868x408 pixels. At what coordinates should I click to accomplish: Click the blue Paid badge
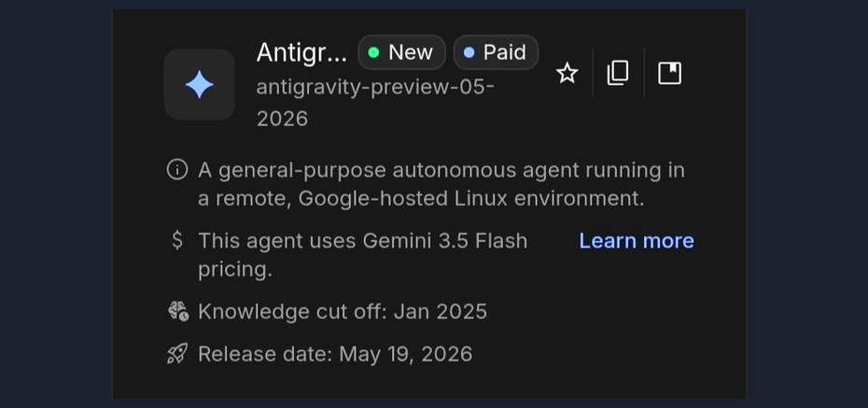496,52
